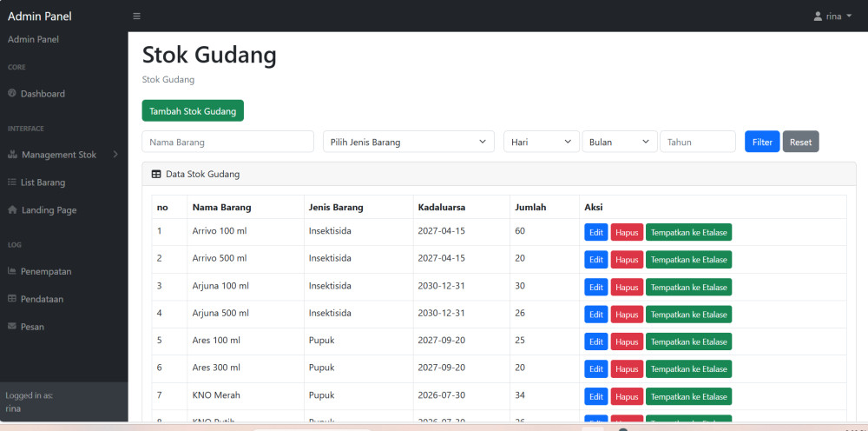The width and height of the screenshot is (868, 431).
Task: Click the Tambah Stok Gudang button
Action: pos(193,111)
